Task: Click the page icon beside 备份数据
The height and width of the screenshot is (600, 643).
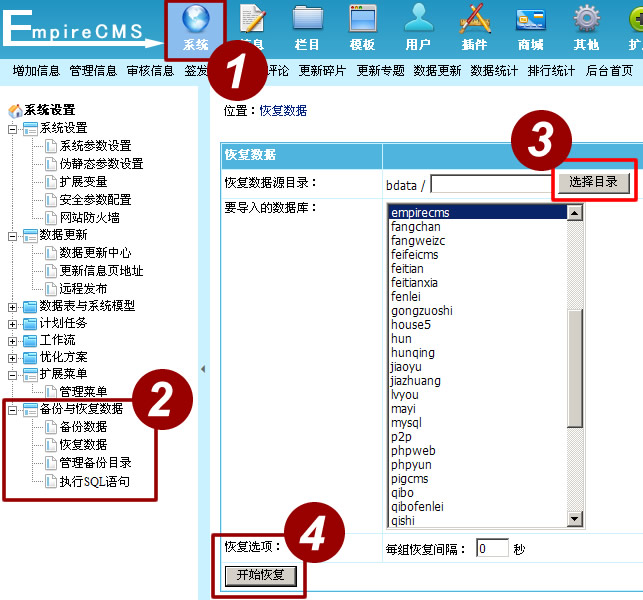Action: tap(51, 427)
